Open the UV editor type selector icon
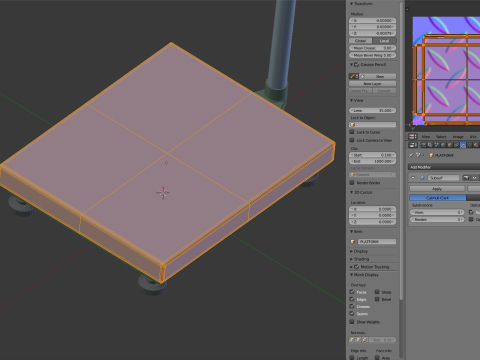The width and height of the screenshot is (480, 360). pyautogui.click(x=413, y=137)
